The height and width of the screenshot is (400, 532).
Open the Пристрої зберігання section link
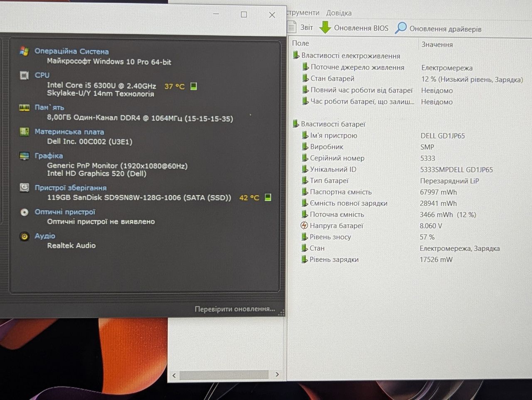[71, 188]
